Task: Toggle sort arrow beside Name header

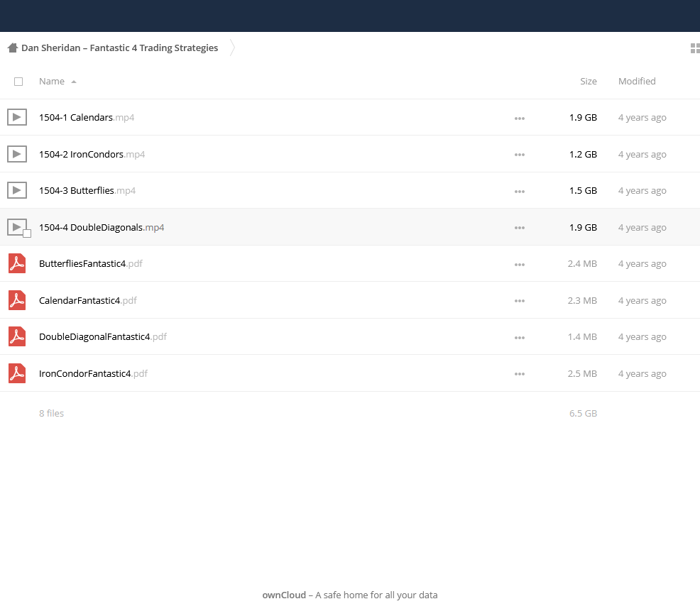Action: coord(74,82)
